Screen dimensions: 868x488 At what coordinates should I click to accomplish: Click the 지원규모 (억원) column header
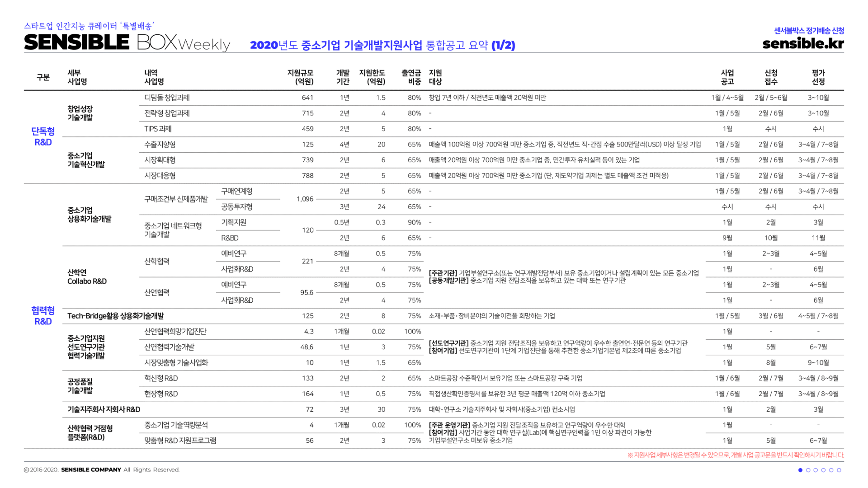(x=300, y=77)
